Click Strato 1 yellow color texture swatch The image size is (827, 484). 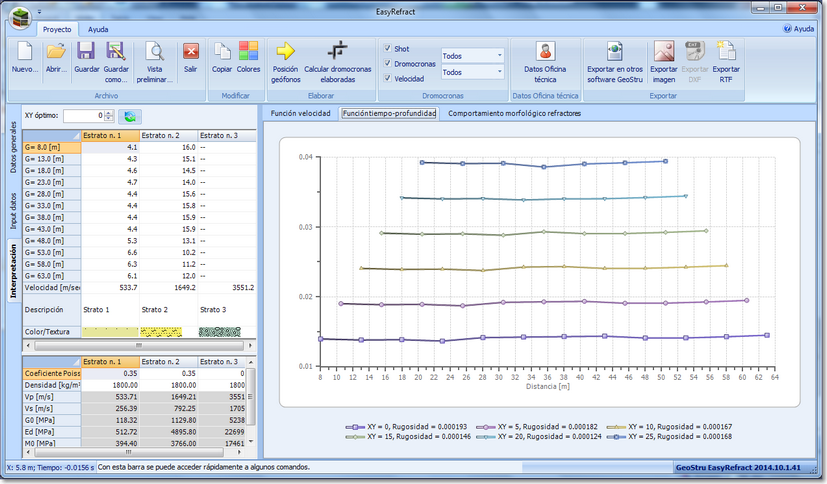pos(110,332)
